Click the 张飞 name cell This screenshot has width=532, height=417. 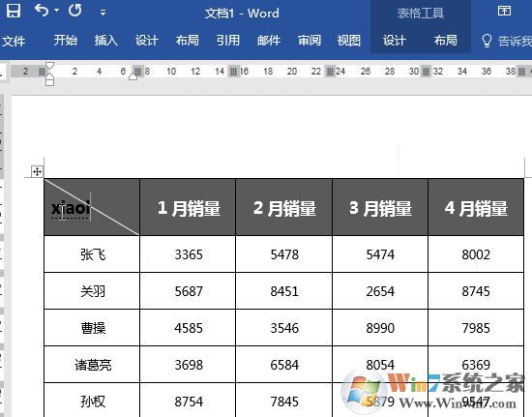92,254
